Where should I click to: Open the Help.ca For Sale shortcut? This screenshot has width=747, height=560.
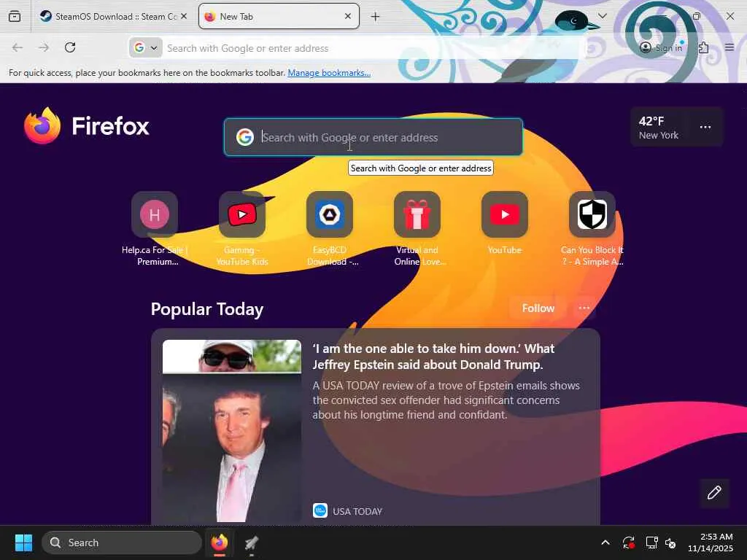155,228
